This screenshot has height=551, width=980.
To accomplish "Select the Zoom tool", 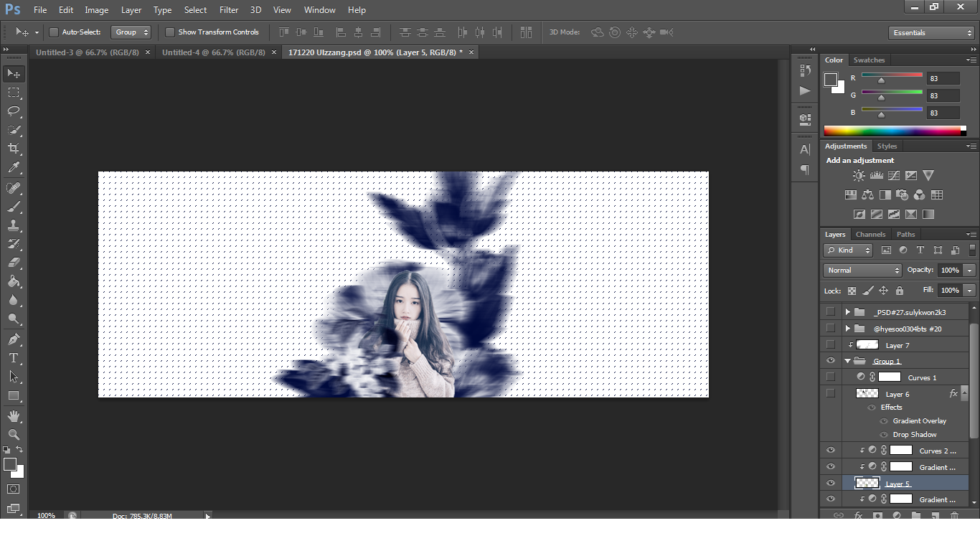I will pyautogui.click(x=14, y=435).
